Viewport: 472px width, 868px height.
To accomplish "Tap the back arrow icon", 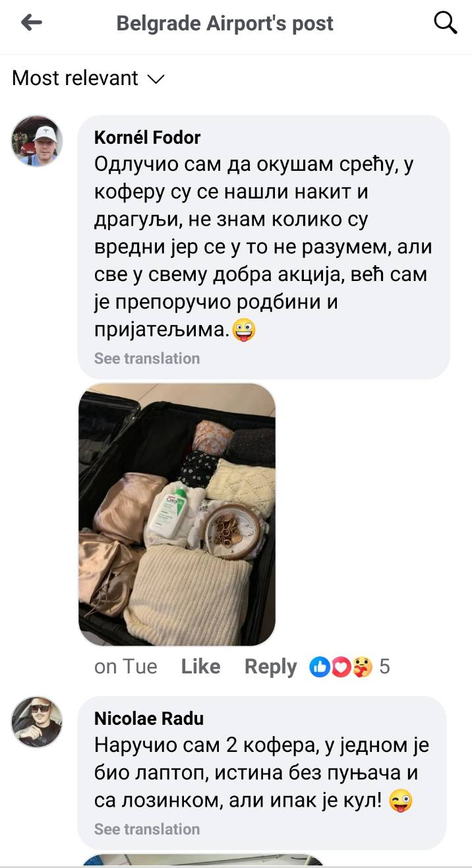I will coord(31,23).
